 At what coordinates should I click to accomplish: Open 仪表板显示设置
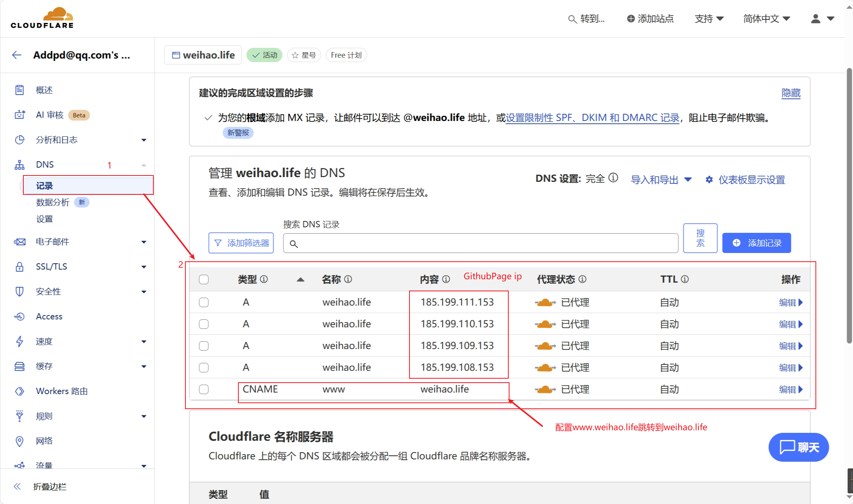tap(745, 180)
